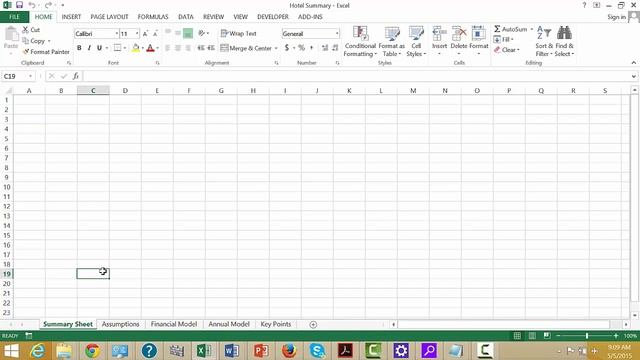Open Find & Select binoculars
Image resolution: width=640 pixels, height=360 pixels.
click(x=564, y=42)
